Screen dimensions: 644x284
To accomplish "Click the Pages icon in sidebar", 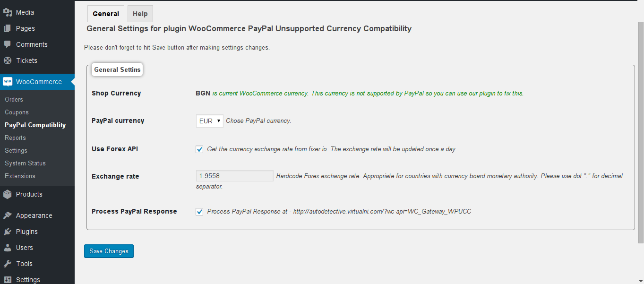I will (x=7, y=28).
